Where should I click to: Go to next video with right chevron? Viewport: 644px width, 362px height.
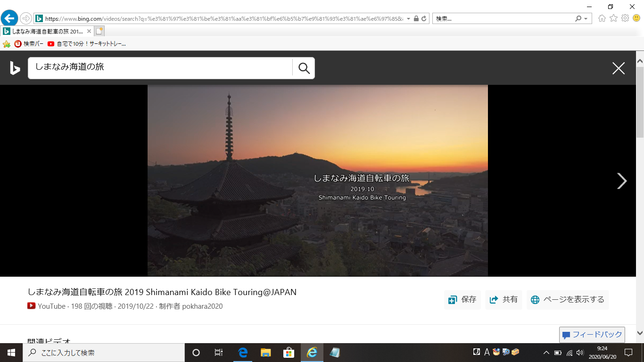pos(622,181)
